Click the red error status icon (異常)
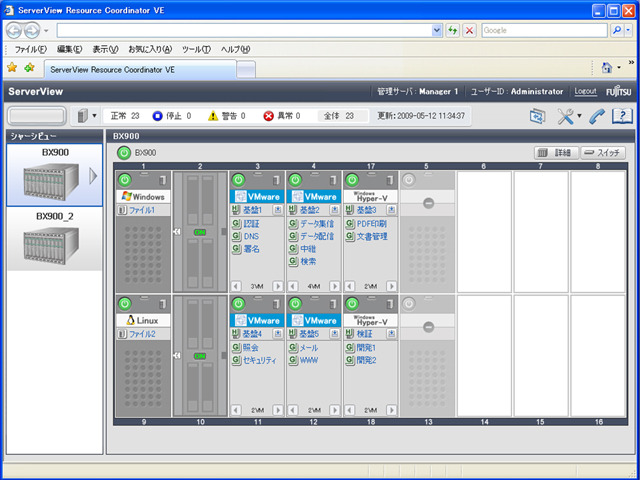This screenshot has width=640, height=480. click(268, 116)
